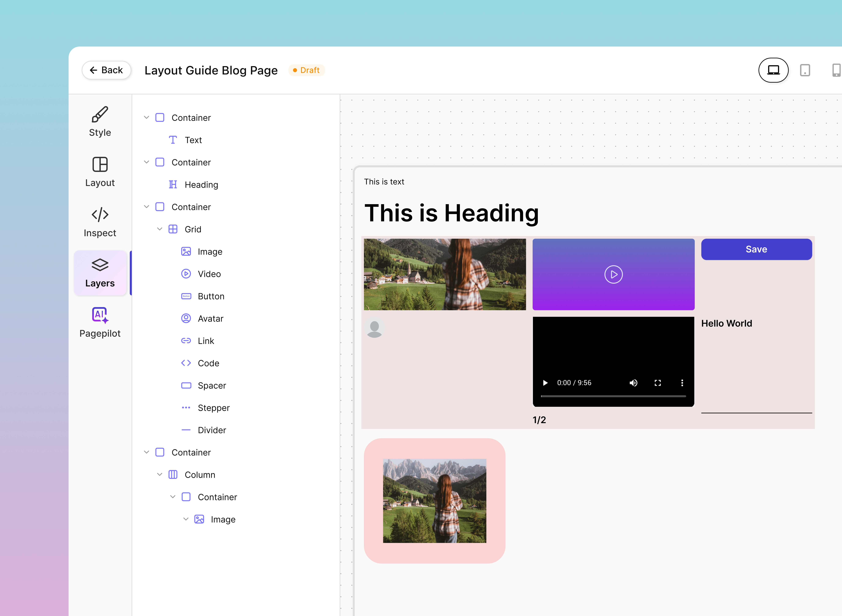
Task: Expand the last Image layer chevron
Action: coord(186,519)
